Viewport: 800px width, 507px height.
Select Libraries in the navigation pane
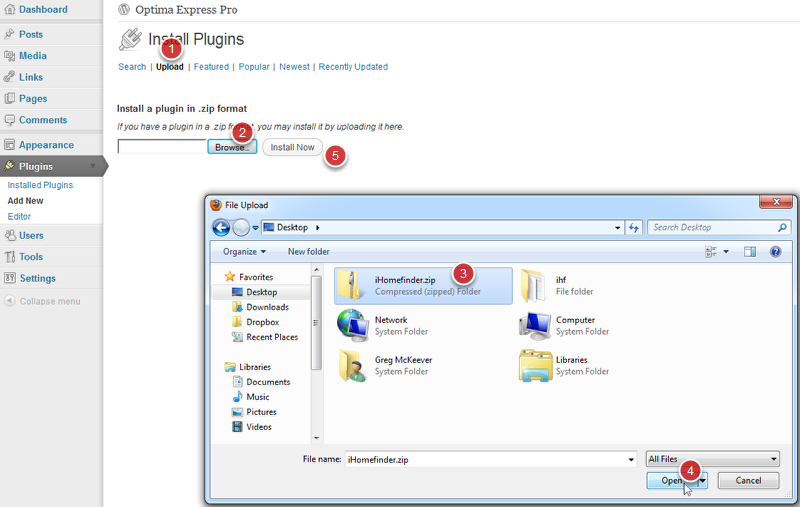[x=255, y=367]
